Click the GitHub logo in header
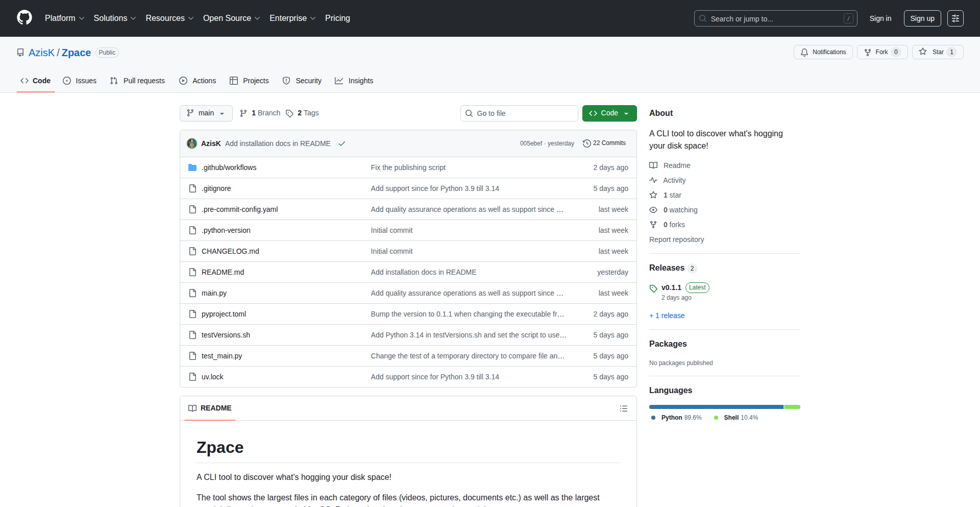The width and height of the screenshot is (980, 507). tap(24, 18)
